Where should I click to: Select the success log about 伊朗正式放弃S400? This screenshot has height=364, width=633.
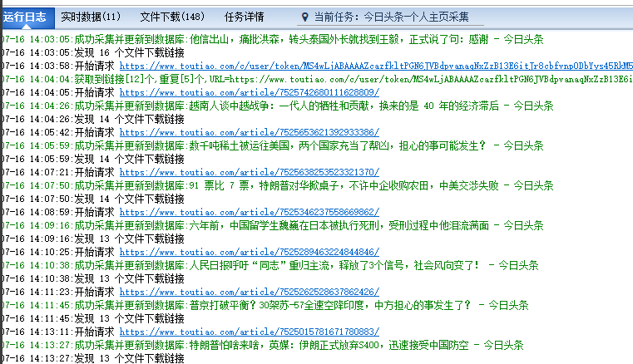click(x=262, y=346)
